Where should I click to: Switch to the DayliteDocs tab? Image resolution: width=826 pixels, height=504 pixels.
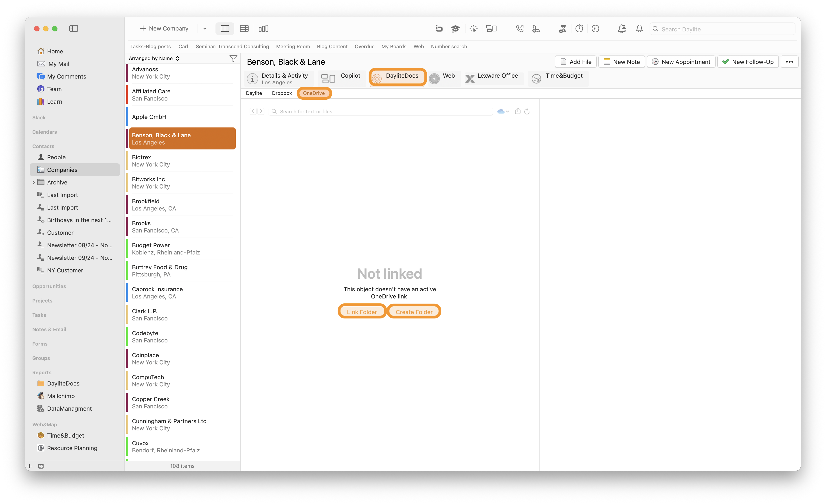[x=398, y=77]
